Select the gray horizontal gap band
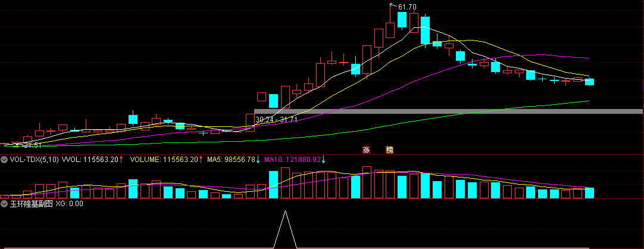 click(x=449, y=111)
